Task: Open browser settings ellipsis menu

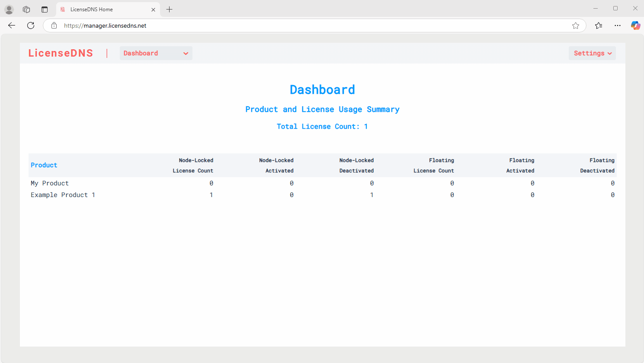Action: click(x=618, y=25)
